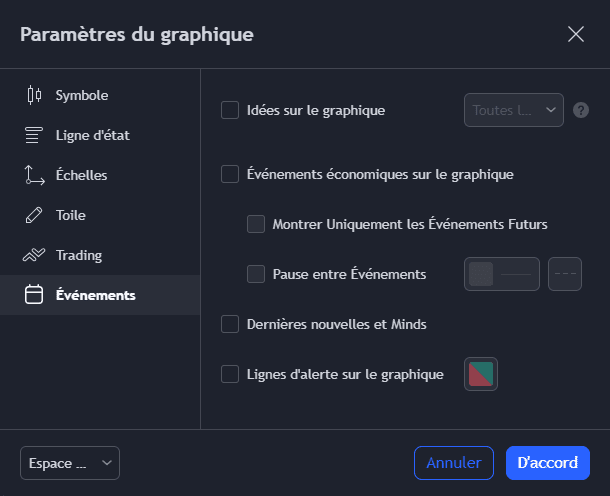Toggle Dernières nouvelles et Minds checkbox
Screen dimensions: 610x496
230,324
